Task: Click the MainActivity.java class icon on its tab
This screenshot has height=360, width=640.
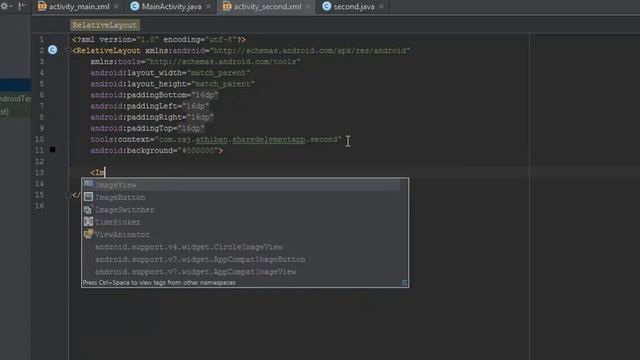Action: point(135,6)
